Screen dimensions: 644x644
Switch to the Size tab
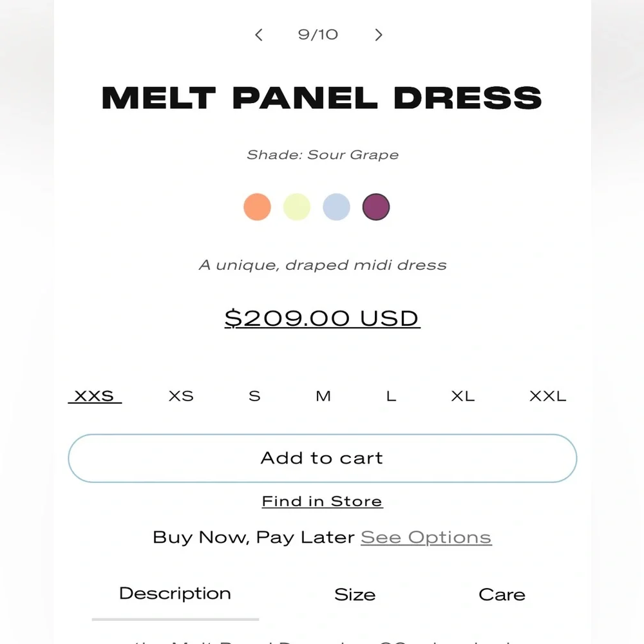click(355, 594)
